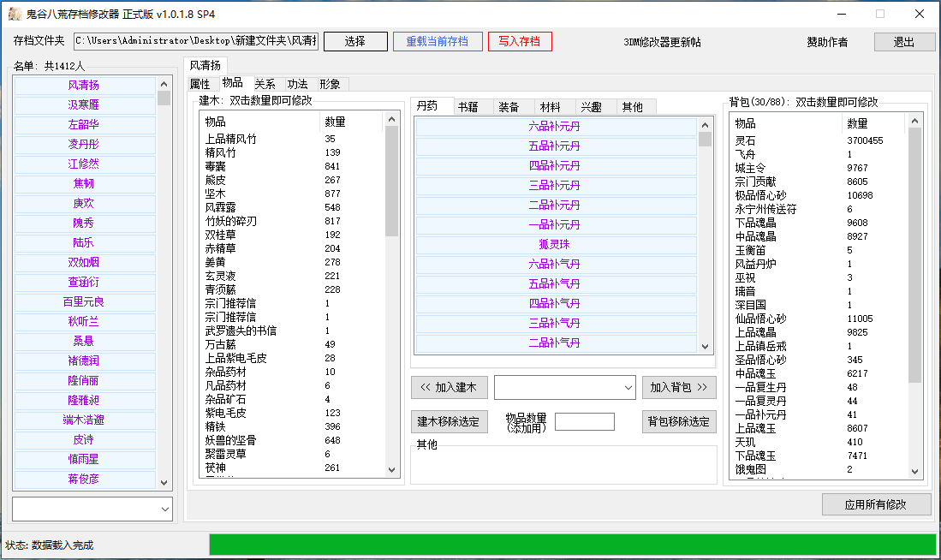Open the 3DM修改器更新帖 link
The height and width of the screenshot is (560, 941).
[x=662, y=42]
